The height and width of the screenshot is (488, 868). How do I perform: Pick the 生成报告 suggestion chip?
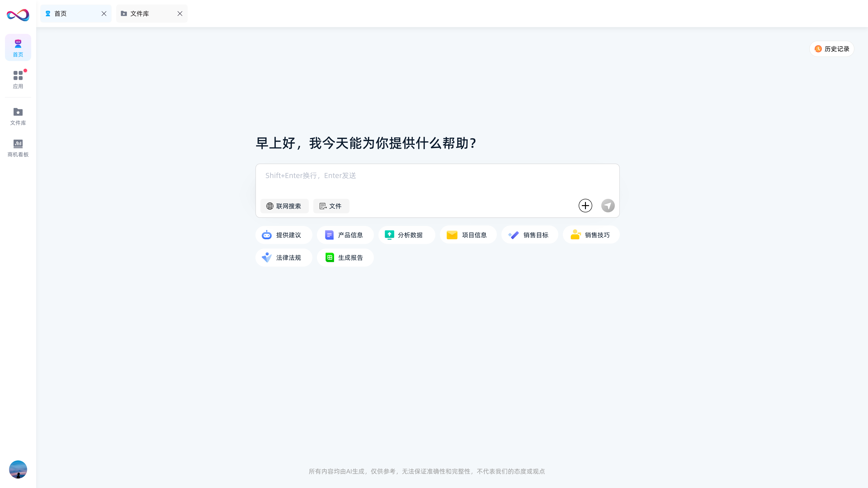point(345,258)
